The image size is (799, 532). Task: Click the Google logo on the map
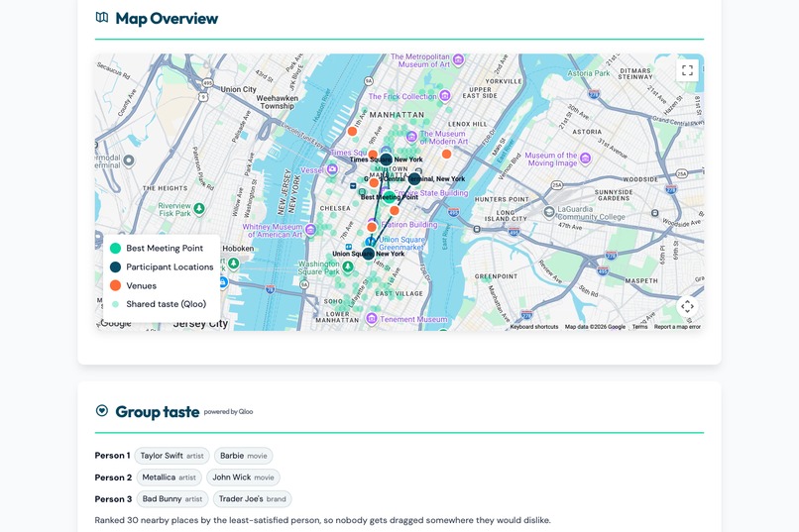coord(115,323)
